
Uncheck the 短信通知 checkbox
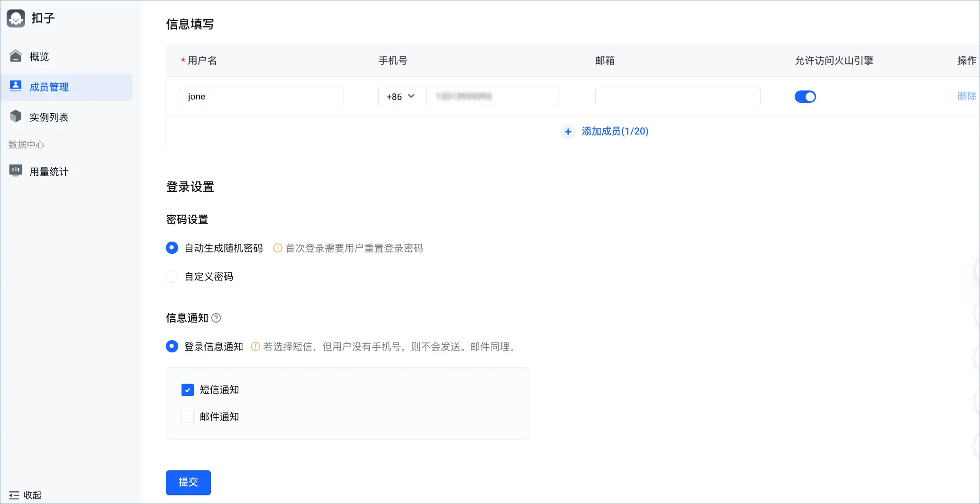(x=188, y=390)
